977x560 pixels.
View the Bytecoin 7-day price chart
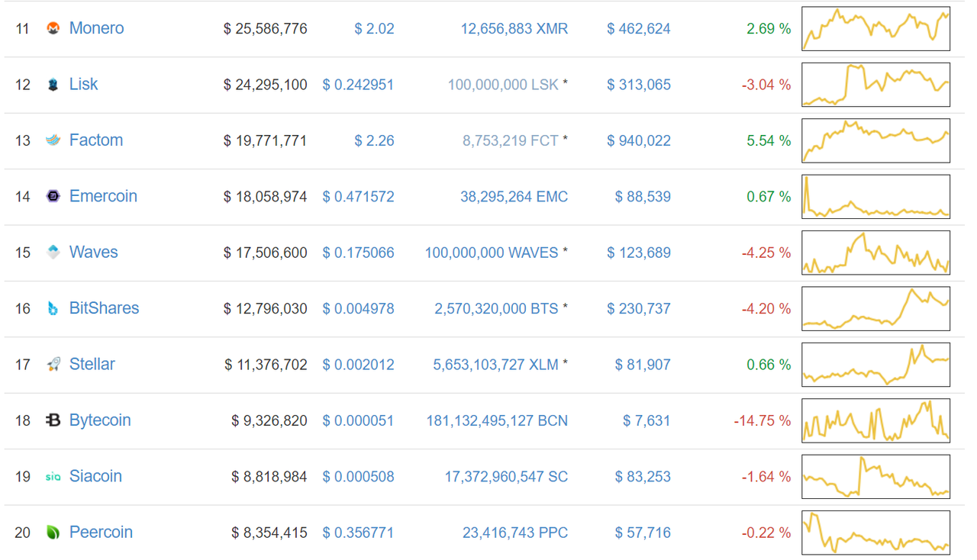[x=875, y=420]
